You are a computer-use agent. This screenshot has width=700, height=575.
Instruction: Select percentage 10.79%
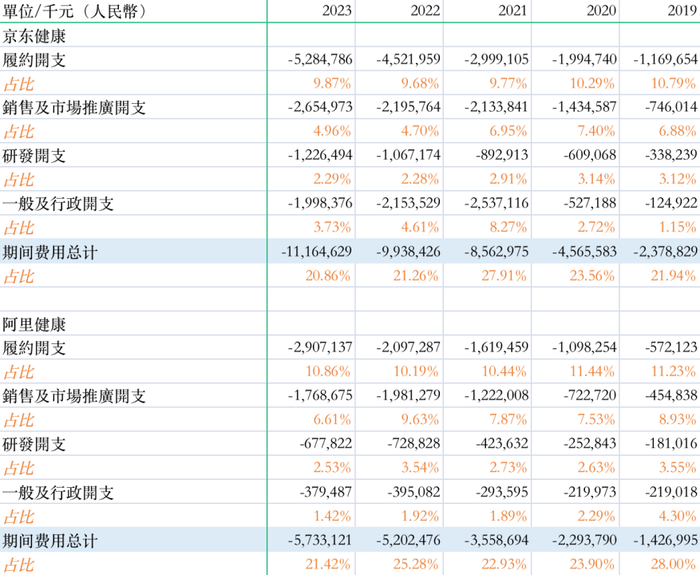pos(673,83)
